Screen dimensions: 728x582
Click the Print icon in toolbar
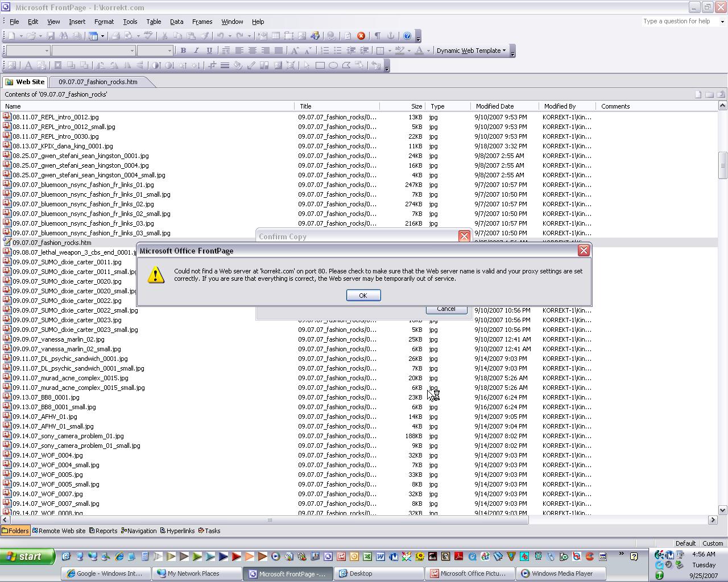pos(115,36)
